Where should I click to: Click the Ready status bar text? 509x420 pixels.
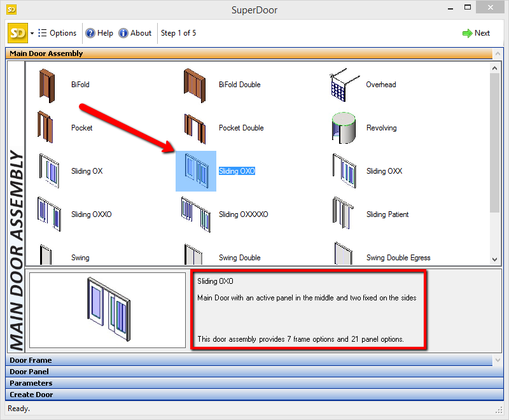click(19, 409)
